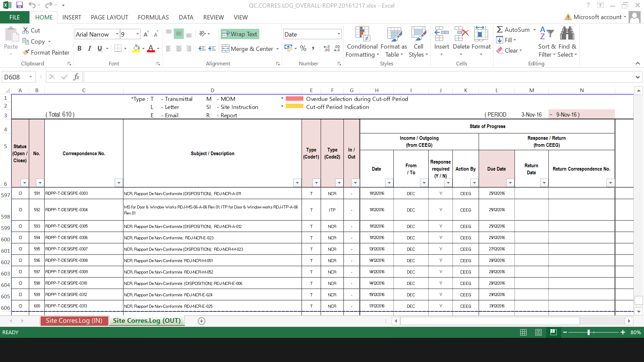
Task: Click the Increase Font Size icon
Action: (x=146, y=35)
